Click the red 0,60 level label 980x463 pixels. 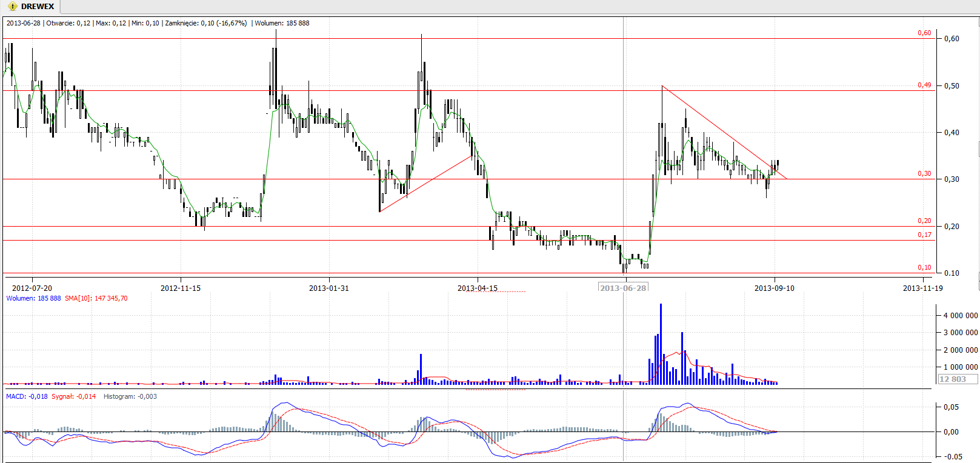(x=924, y=33)
